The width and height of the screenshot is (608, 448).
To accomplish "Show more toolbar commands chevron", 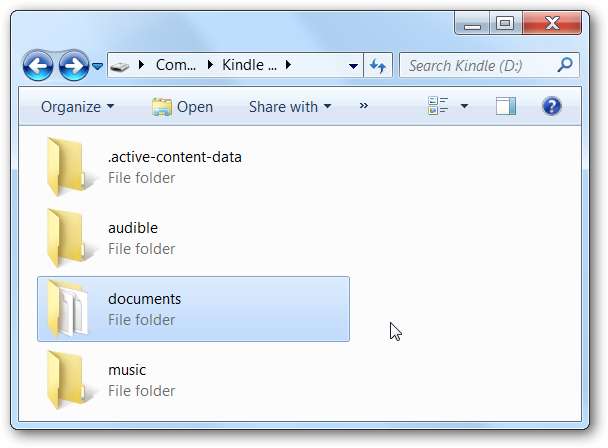I will tap(363, 106).
